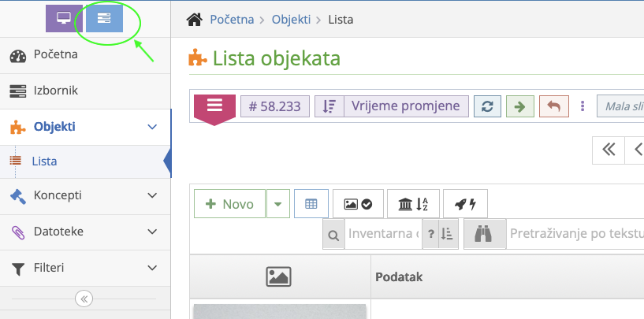Open dropdown arrow next to Novo

coord(278,204)
